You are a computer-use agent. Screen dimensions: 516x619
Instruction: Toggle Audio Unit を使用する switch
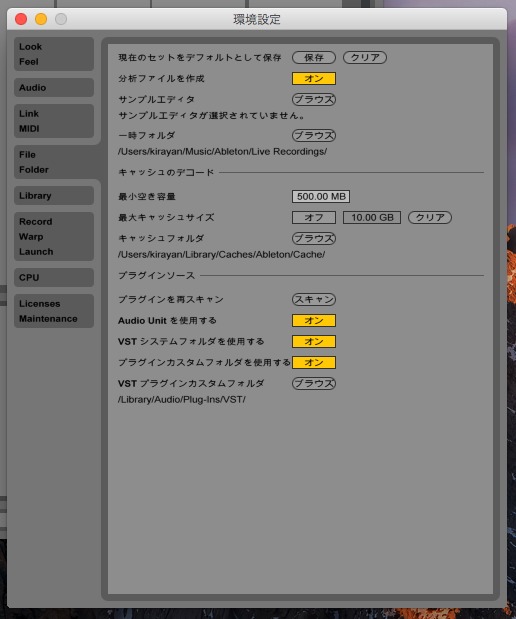[x=314, y=320]
